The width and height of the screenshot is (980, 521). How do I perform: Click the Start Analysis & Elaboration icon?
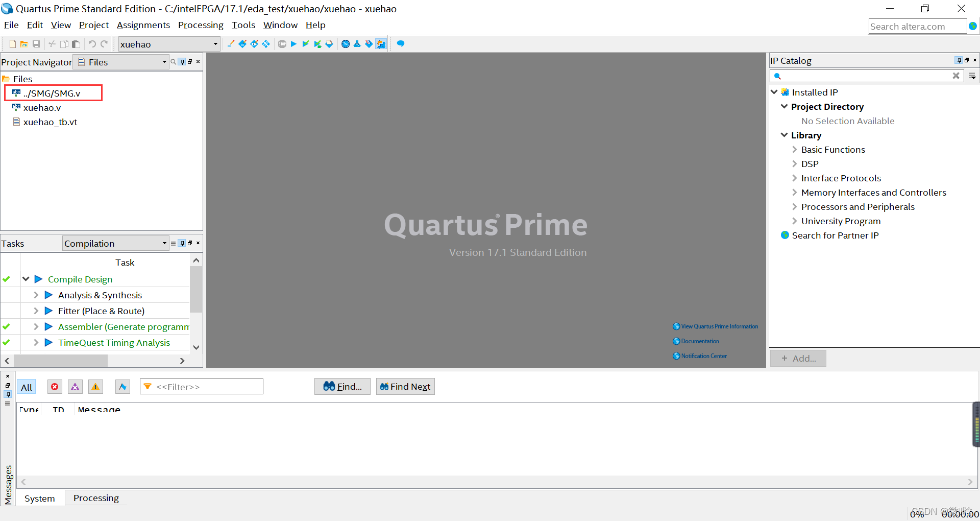(305, 44)
